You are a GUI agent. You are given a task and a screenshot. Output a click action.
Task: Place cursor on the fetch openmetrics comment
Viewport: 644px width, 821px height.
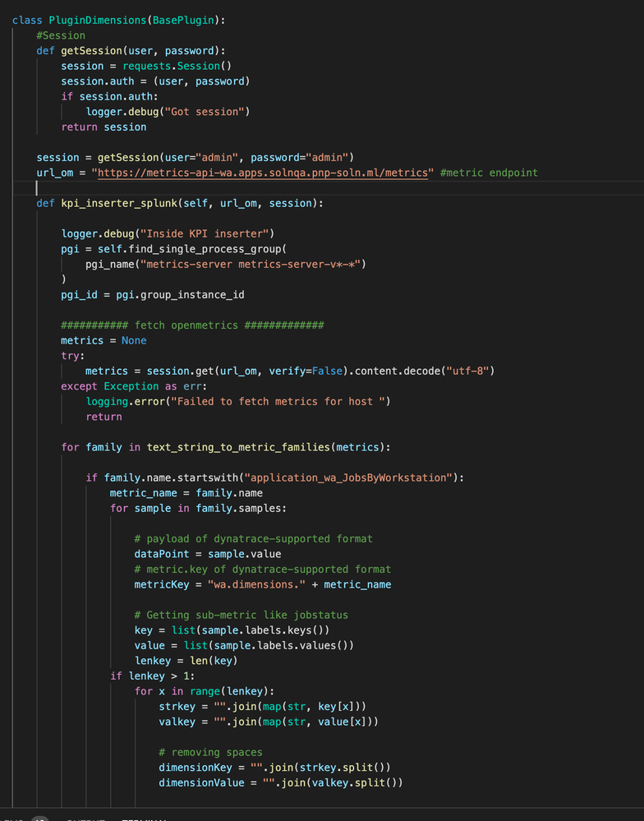pos(192,325)
